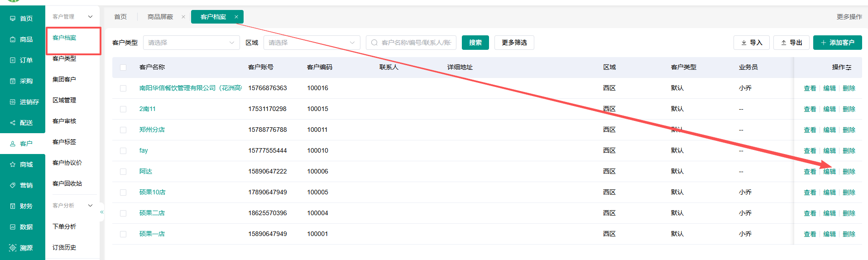Click 查看 for the 硕果二店 row
The height and width of the screenshot is (260, 868).
click(x=810, y=213)
